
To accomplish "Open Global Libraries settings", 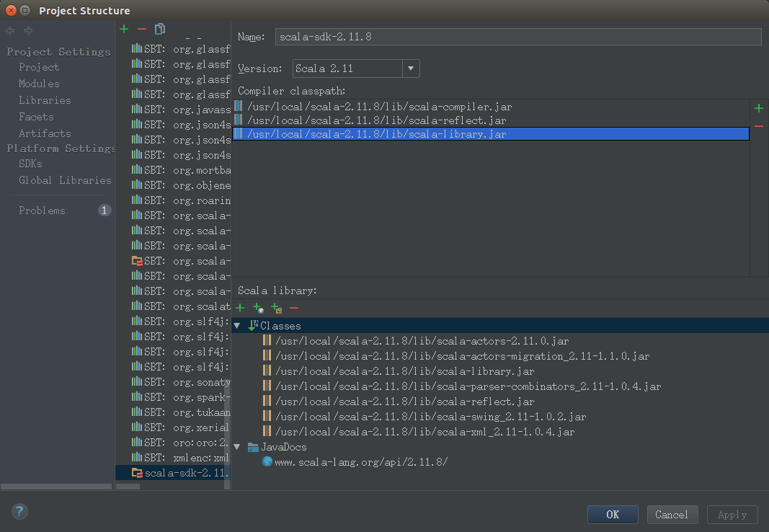I will point(65,180).
